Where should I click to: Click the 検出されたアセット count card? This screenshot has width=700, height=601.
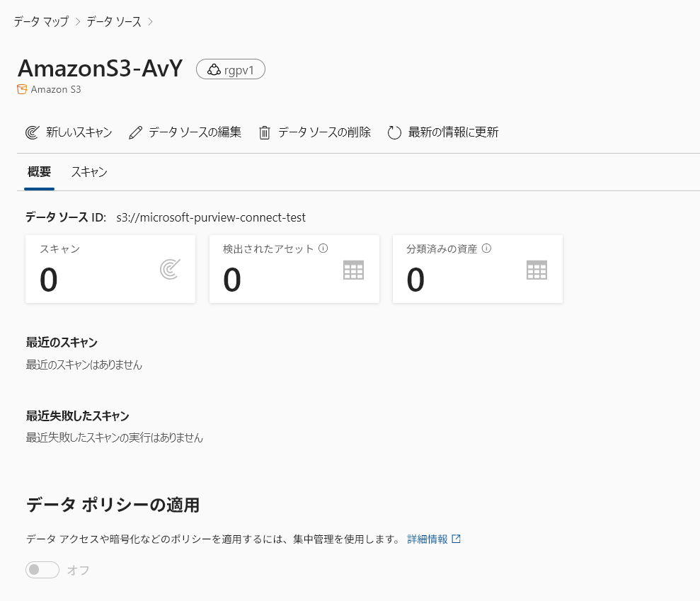[294, 269]
